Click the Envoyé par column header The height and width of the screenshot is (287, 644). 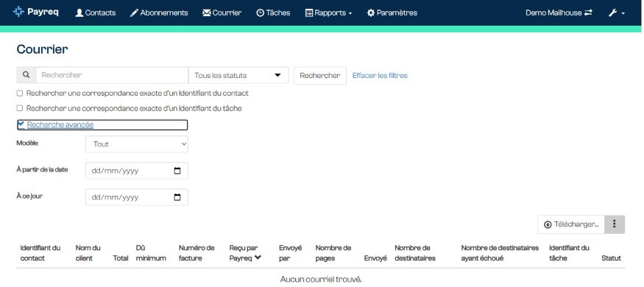pyautogui.click(x=291, y=253)
